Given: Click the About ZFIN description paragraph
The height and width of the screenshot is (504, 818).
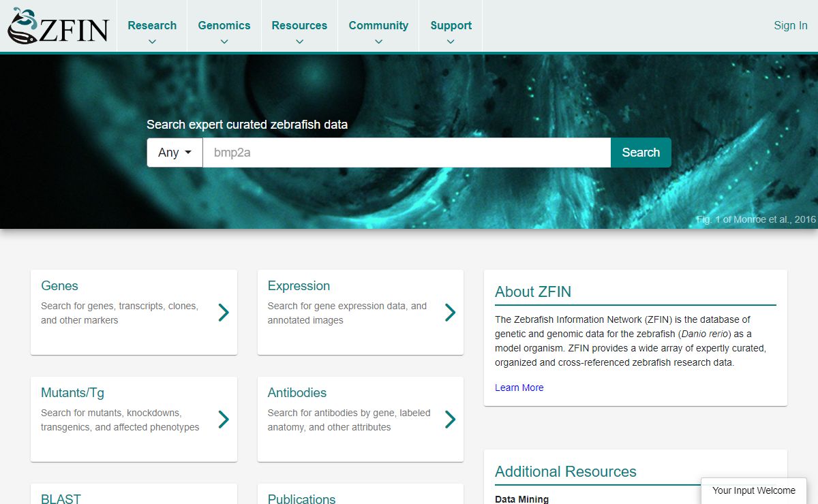Looking at the screenshot, I should tap(631, 341).
